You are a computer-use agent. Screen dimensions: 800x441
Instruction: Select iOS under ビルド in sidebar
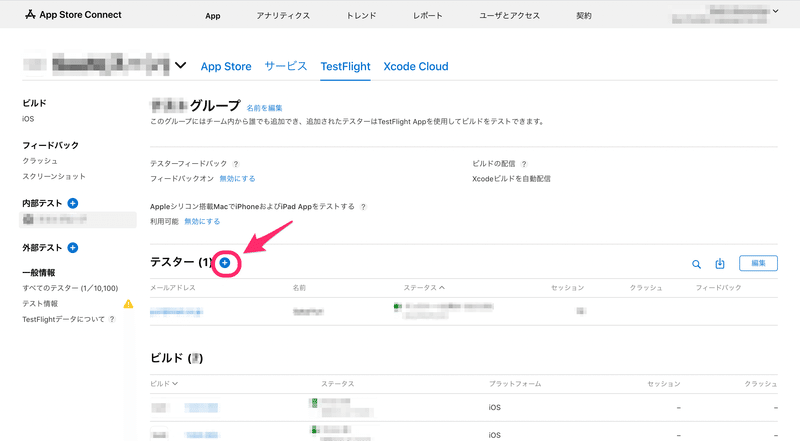coord(28,119)
